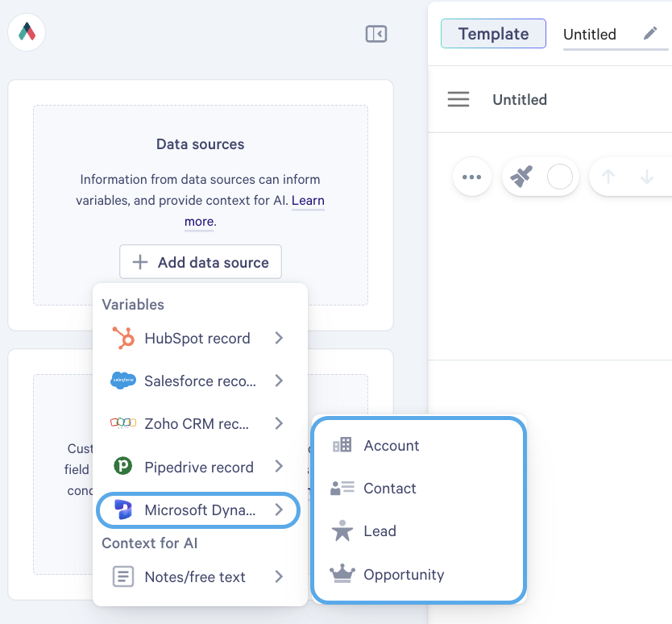Expand Microsoft Dynamics submenu chevron

tap(279, 510)
